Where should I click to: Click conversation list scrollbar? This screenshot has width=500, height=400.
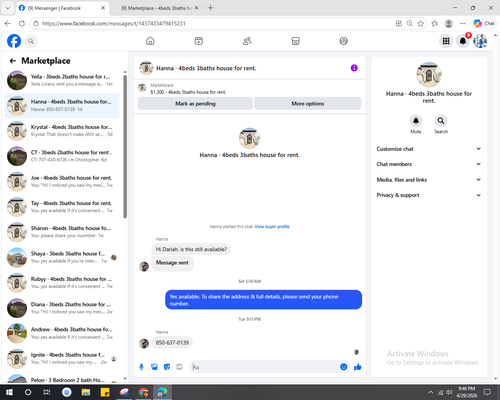125,146
